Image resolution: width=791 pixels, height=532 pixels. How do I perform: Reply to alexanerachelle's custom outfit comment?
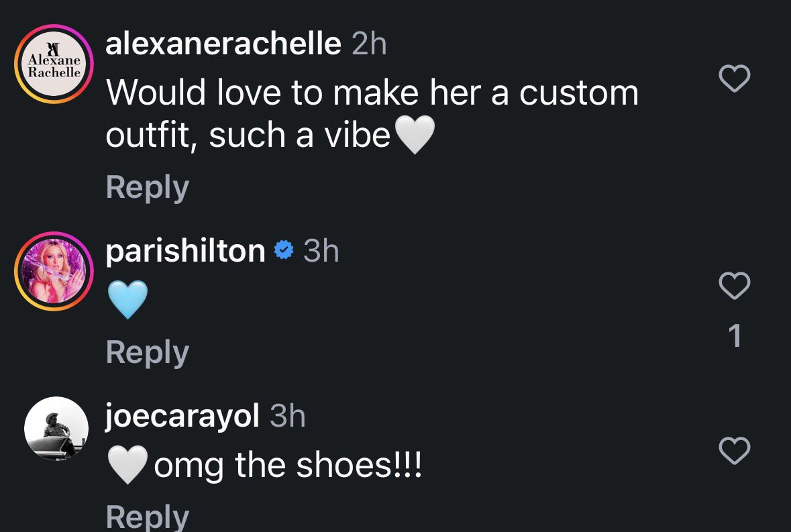tap(148, 188)
